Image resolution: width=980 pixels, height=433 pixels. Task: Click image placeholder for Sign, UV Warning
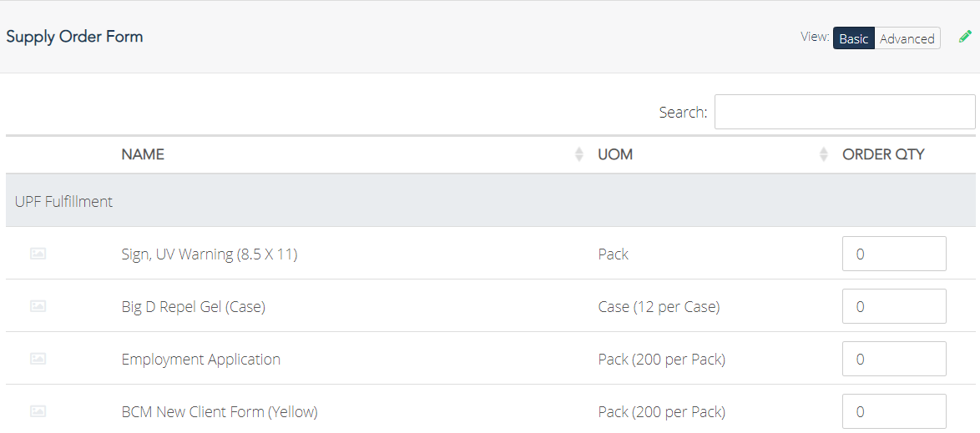tap(38, 254)
